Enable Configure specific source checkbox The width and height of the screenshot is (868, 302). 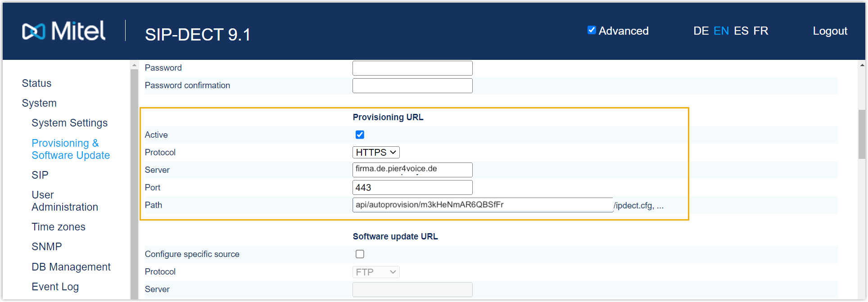[x=360, y=254]
